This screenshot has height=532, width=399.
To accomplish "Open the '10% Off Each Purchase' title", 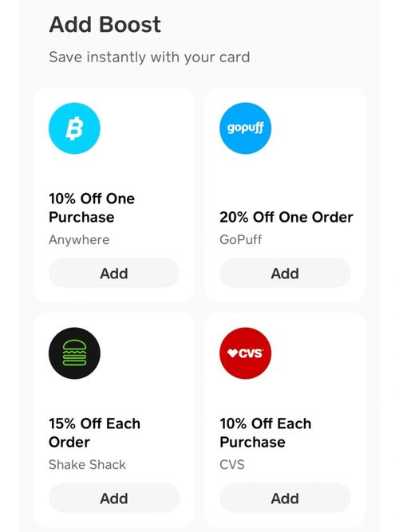I will [x=265, y=433].
